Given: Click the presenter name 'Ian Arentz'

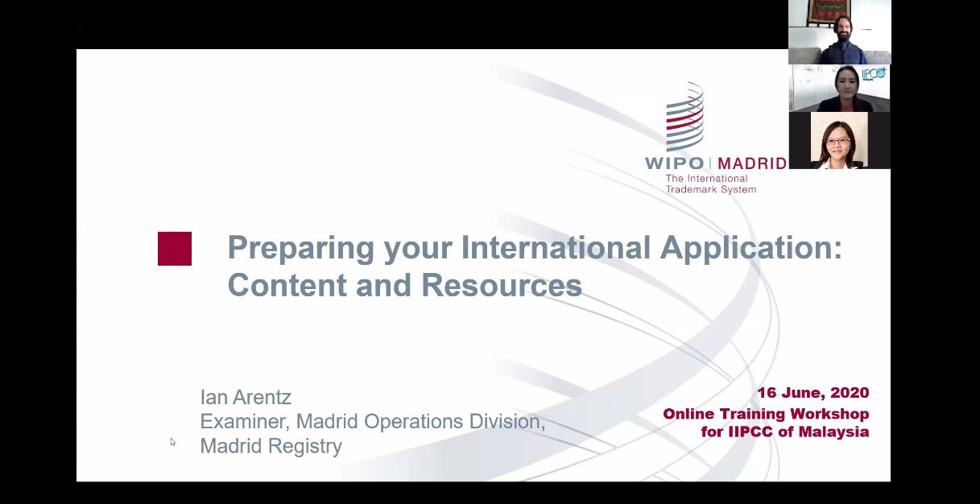Looking at the screenshot, I should point(246,397).
